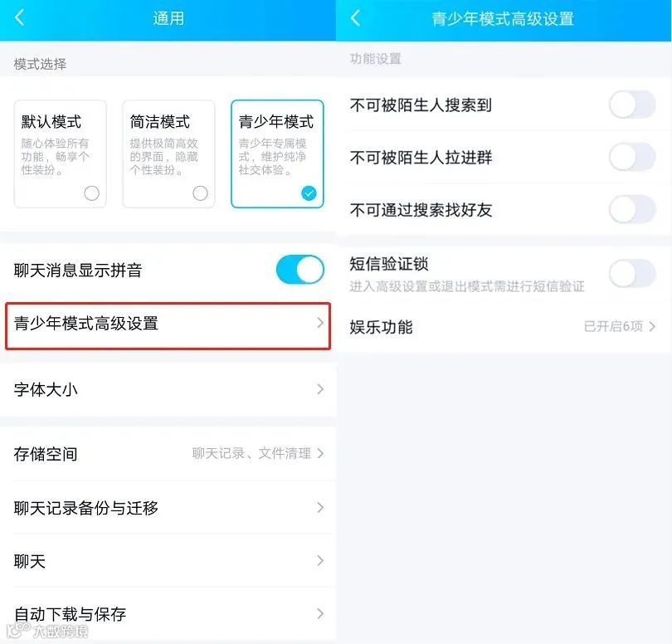
Task: Open 青少年模式高级设置 chevron
Action: click(x=320, y=323)
